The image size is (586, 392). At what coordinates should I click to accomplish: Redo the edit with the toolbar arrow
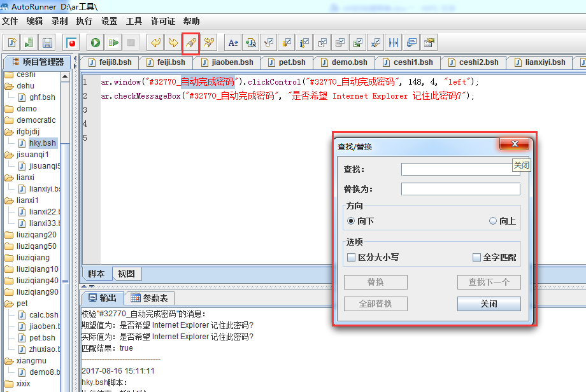[173, 43]
